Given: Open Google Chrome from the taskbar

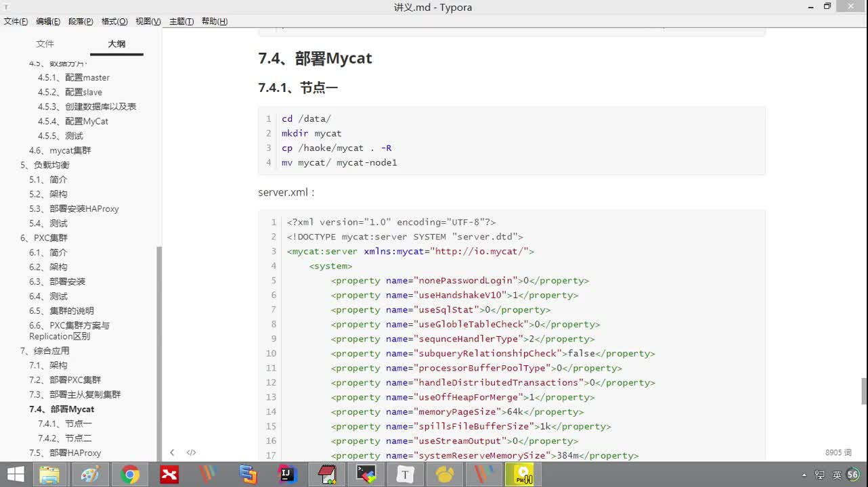Looking at the screenshot, I should [x=130, y=475].
